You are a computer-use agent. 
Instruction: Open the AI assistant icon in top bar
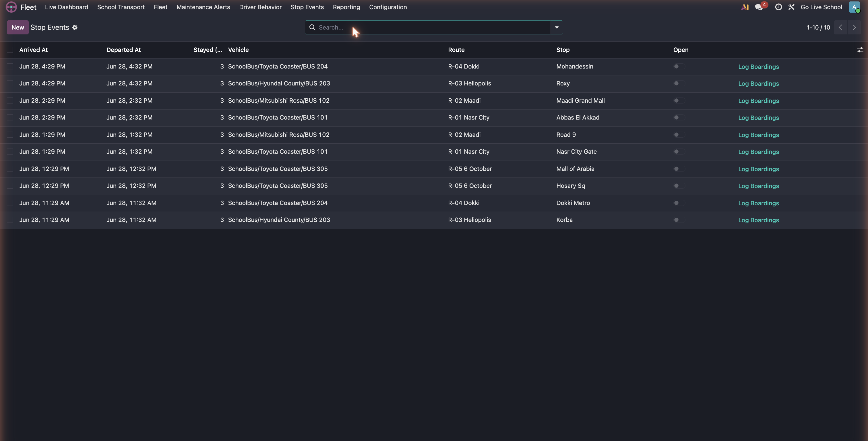pyautogui.click(x=745, y=7)
